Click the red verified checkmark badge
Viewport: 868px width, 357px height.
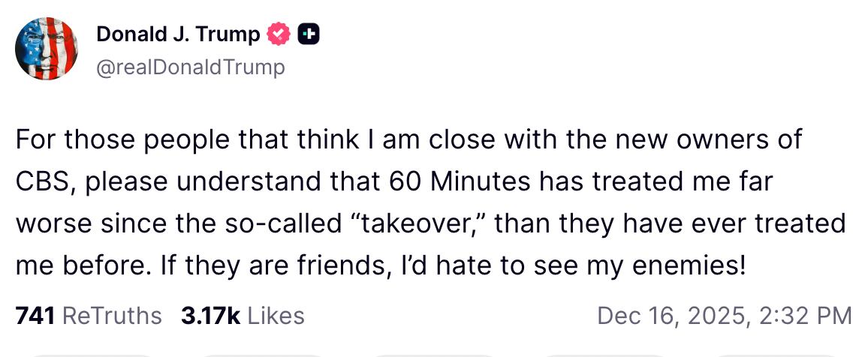(x=279, y=34)
